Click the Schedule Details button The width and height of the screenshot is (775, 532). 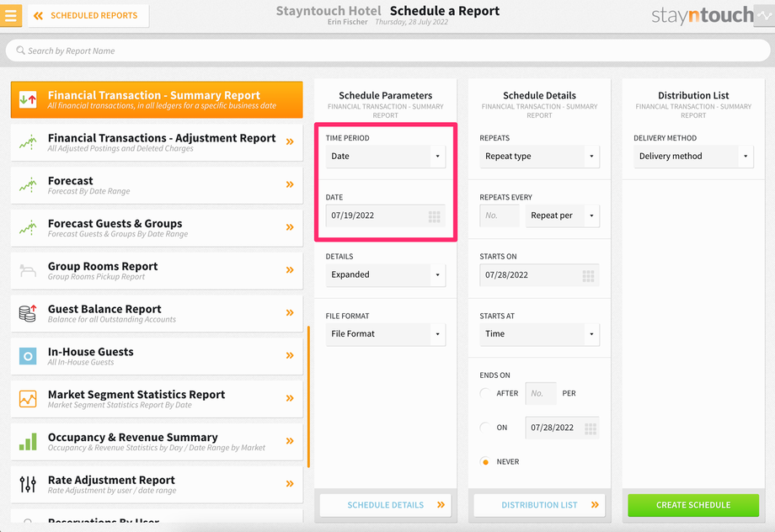click(x=386, y=505)
